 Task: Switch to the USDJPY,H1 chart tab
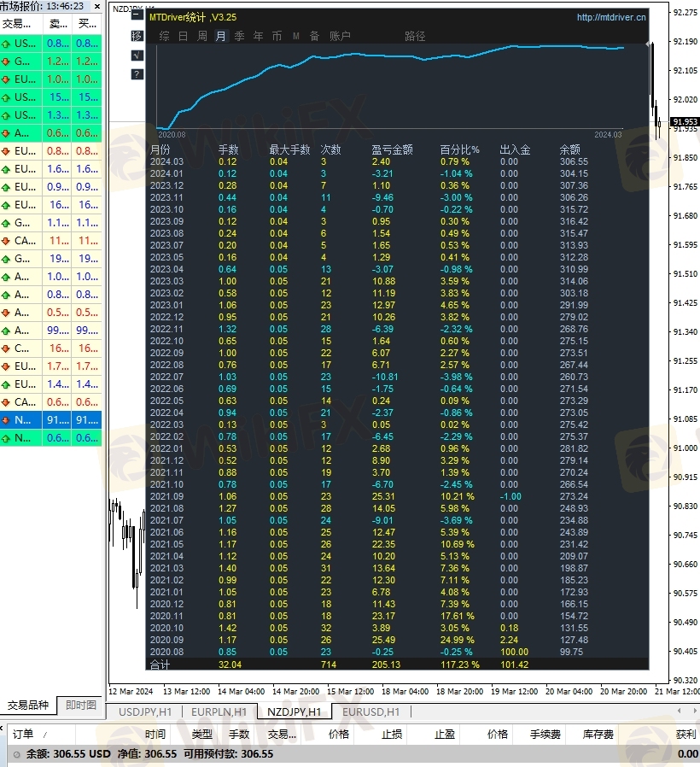click(145, 712)
